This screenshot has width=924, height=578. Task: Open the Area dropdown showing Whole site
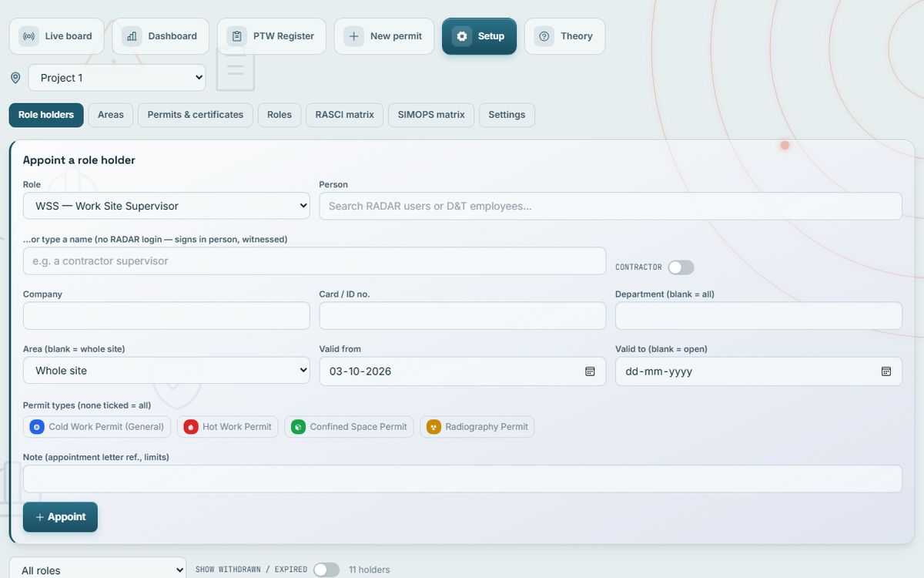166,371
